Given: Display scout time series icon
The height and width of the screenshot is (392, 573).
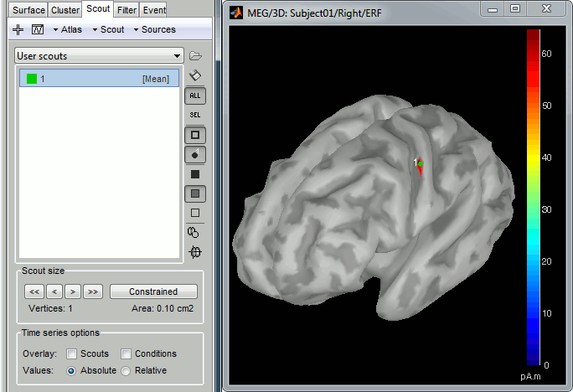Looking at the screenshot, I should (37, 29).
